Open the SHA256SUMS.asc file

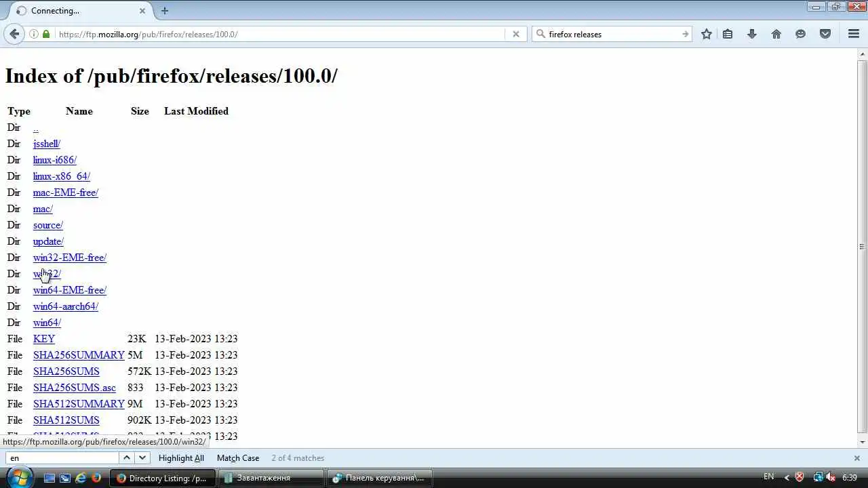(x=75, y=388)
